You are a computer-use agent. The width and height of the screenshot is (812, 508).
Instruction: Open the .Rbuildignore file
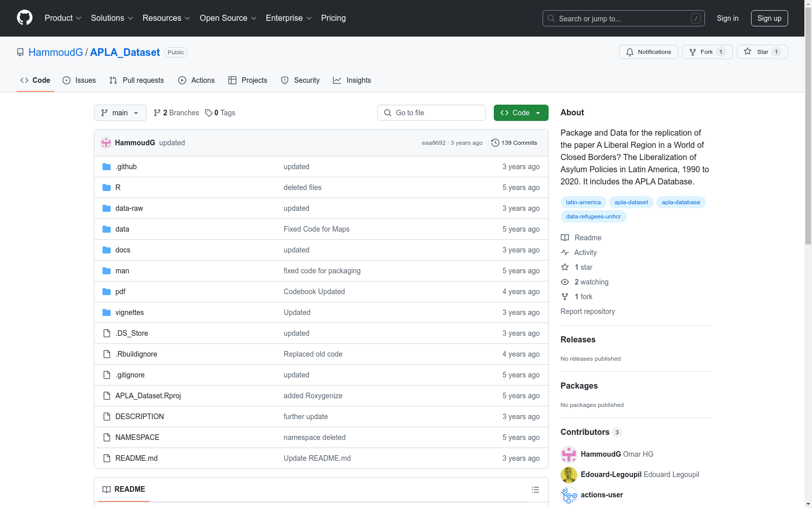pyautogui.click(x=137, y=354)
